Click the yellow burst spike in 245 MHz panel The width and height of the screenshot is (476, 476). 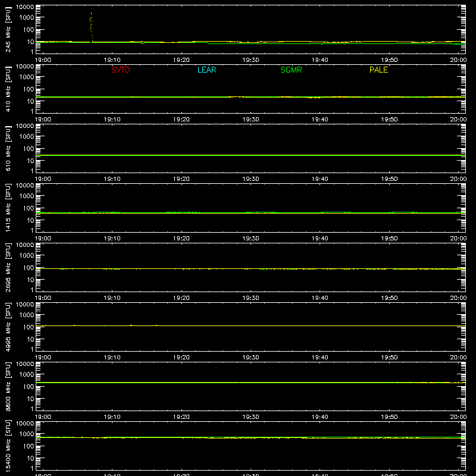pos(91,27)
